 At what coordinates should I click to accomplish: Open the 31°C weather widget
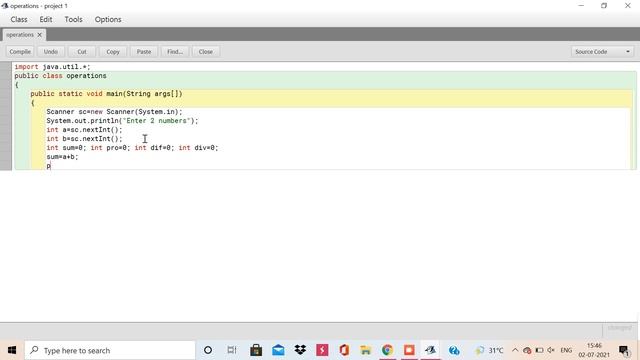pos(489,350)
